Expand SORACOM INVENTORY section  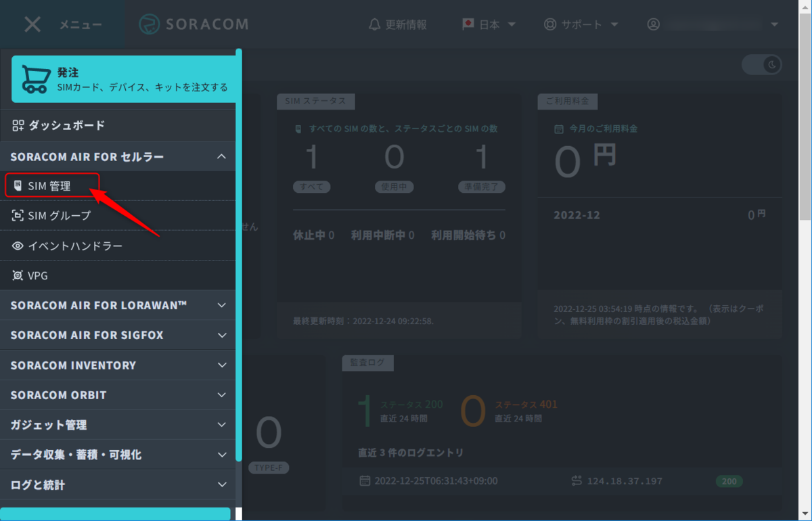pos(118,365)
